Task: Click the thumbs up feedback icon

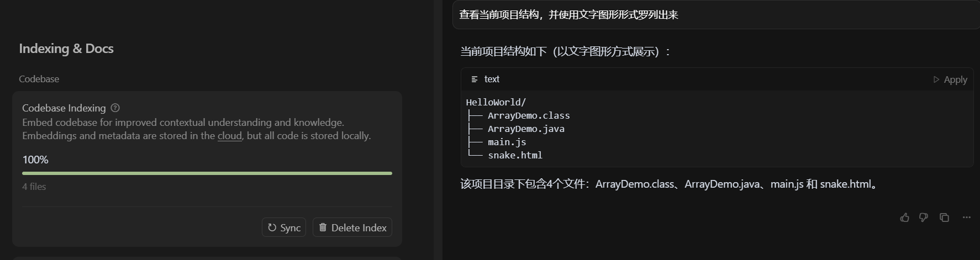Action: tap(904, 217)
